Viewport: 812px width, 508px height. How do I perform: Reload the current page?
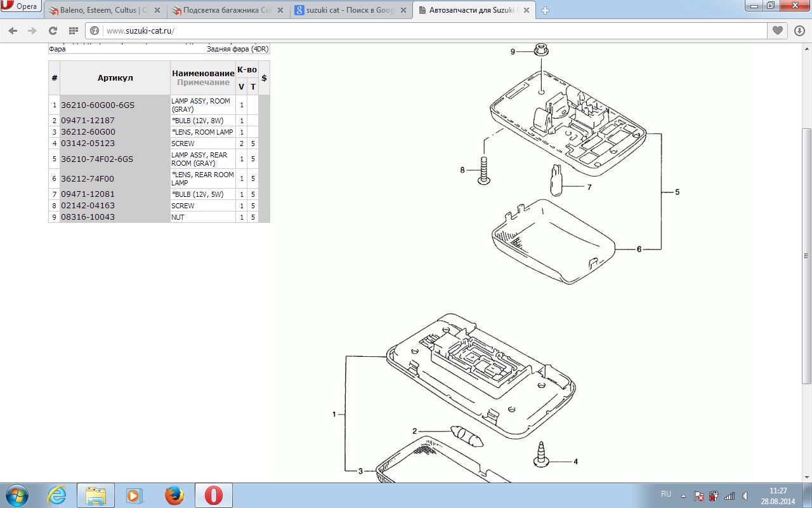[53, 30]
